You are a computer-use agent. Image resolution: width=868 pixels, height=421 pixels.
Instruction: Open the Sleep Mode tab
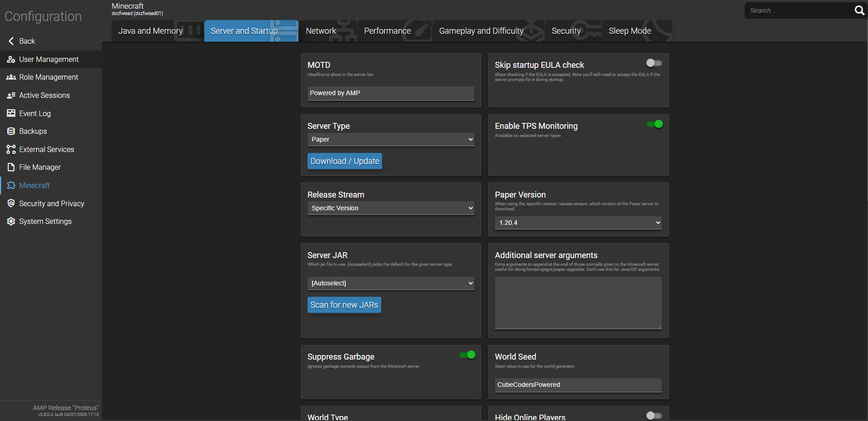tap(637, 31)
